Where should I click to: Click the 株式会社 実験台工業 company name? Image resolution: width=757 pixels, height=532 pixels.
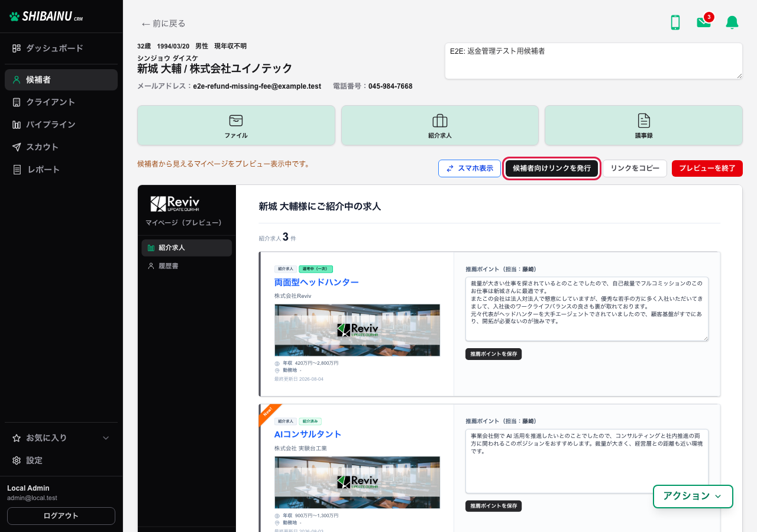point(300,448)
